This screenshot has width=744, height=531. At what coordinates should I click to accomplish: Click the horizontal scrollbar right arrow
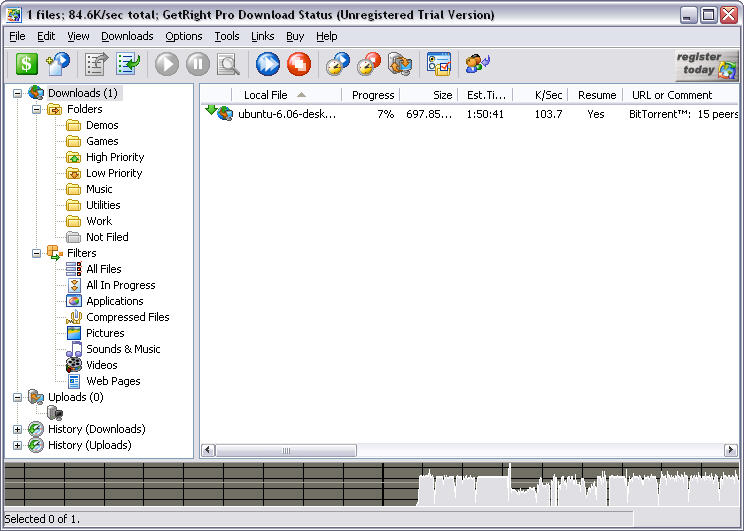coord(731,450)
